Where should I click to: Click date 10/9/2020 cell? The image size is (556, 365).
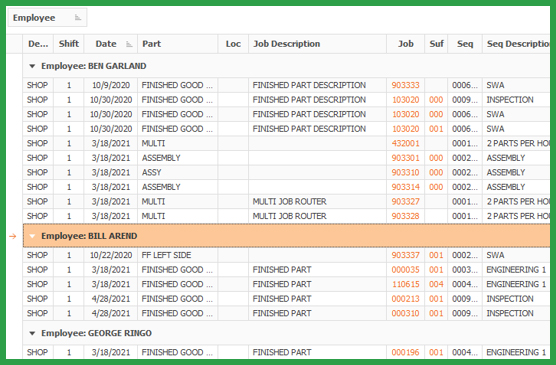[111, 85]
